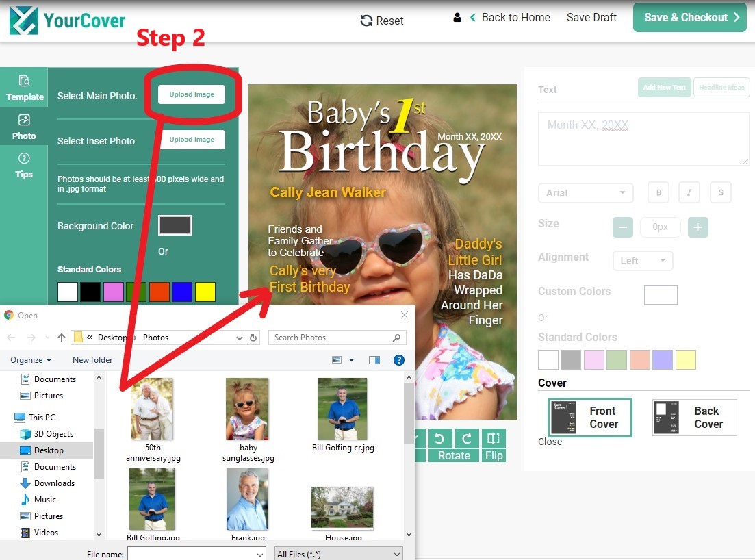Select the yellow standard background color

click(205, 292)
